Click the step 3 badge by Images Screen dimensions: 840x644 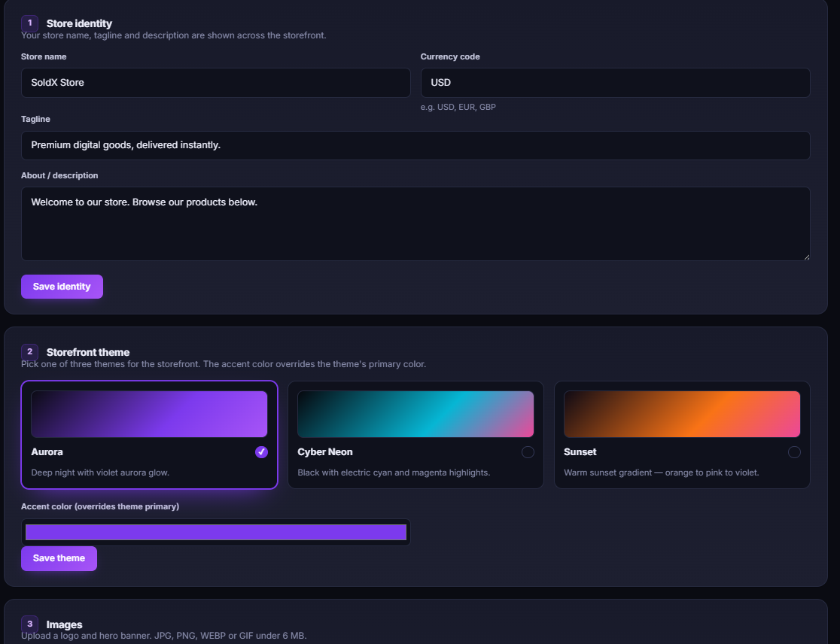click(29, 624)
